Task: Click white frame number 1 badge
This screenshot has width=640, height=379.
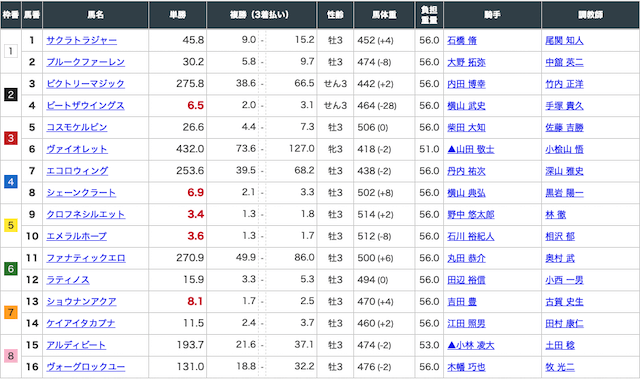Action: click(x=11, y=51)
